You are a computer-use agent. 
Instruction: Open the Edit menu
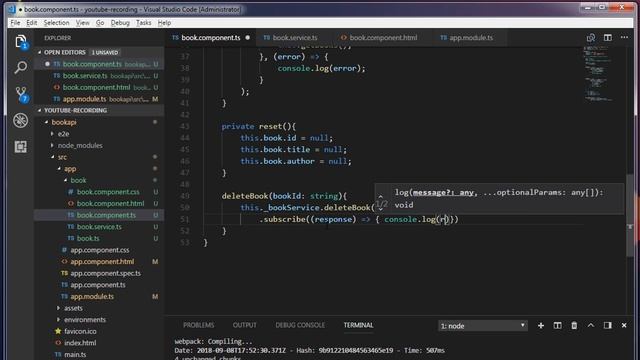pos(31,23)
